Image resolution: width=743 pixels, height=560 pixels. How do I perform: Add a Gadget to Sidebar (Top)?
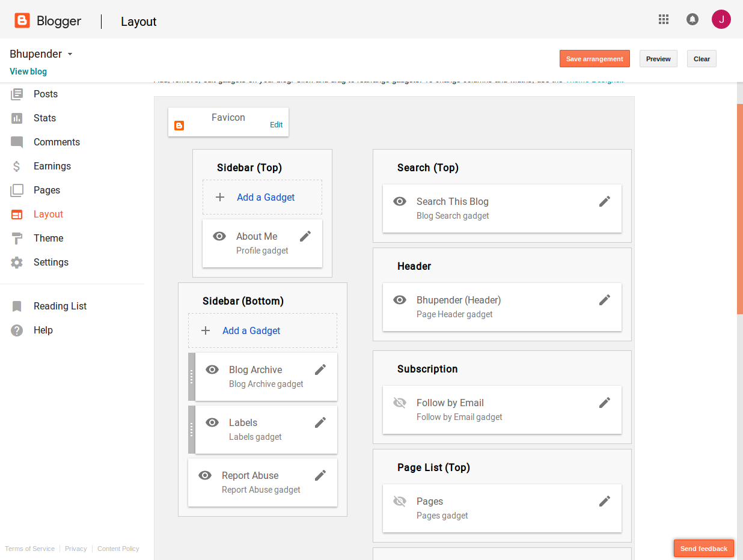click(x=262, y=197)
